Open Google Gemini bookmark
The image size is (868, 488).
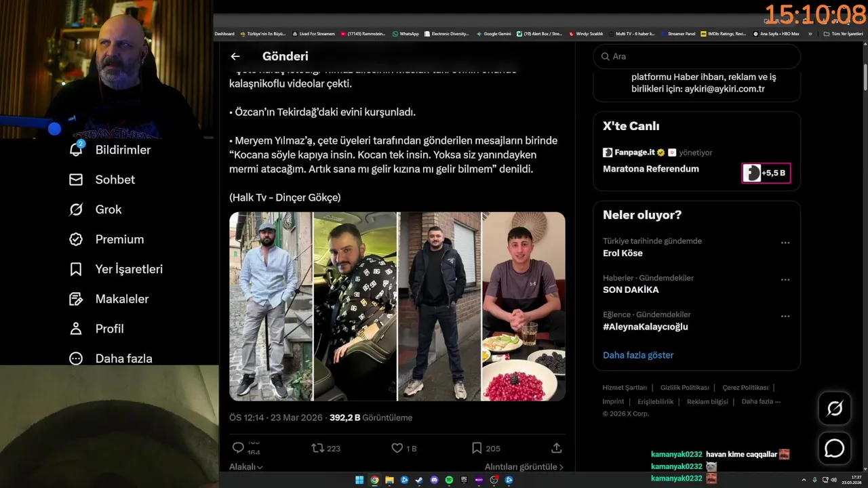(x=494, y=34)
